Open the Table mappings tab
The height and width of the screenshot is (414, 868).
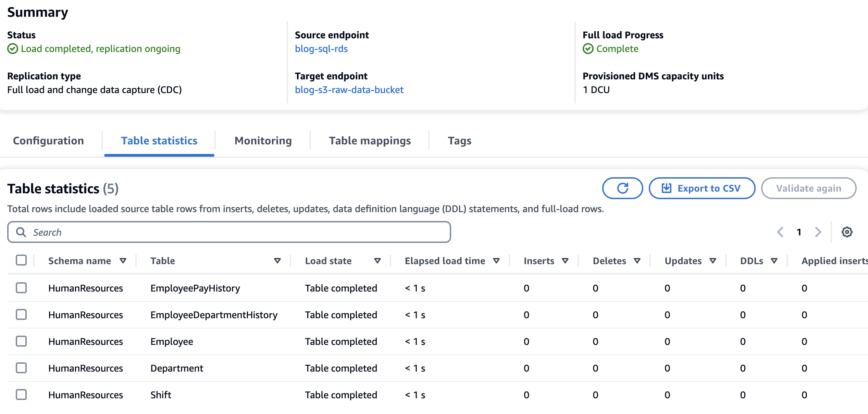(370, 141)
